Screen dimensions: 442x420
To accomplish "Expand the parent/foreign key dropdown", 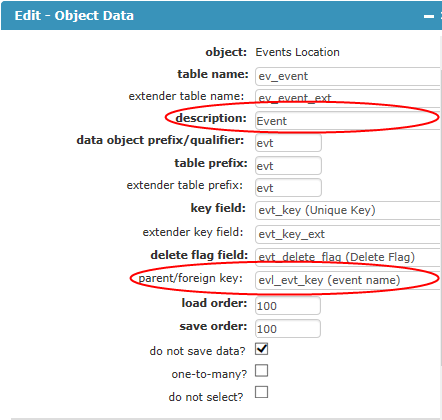I will coord(348,280).
